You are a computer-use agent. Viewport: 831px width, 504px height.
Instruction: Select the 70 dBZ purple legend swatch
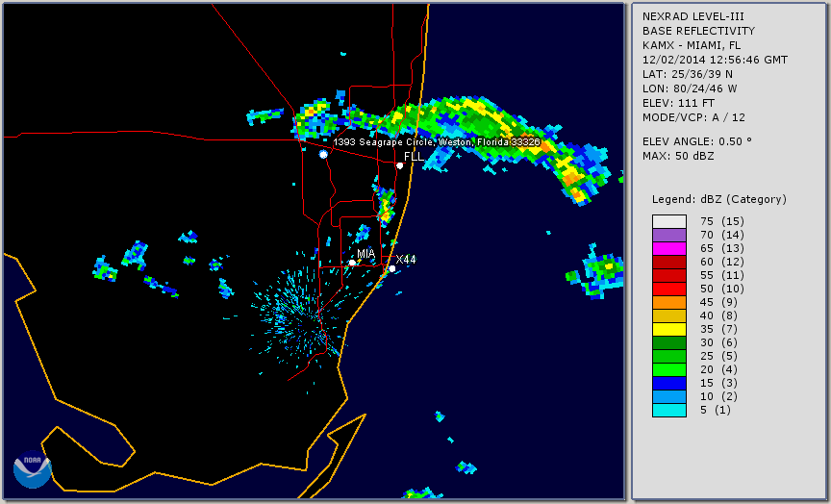pyautogui.click(x=668, y=235)
